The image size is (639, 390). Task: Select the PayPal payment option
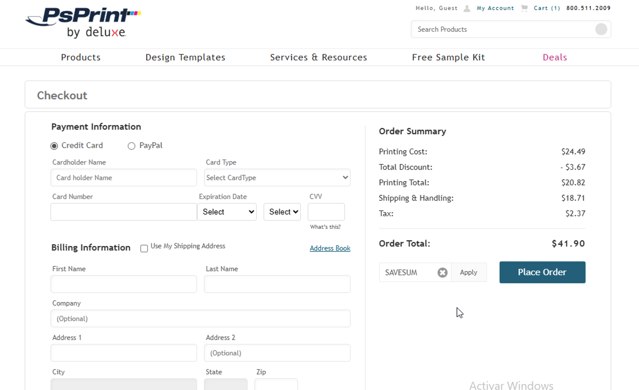[x=131, y=146]
